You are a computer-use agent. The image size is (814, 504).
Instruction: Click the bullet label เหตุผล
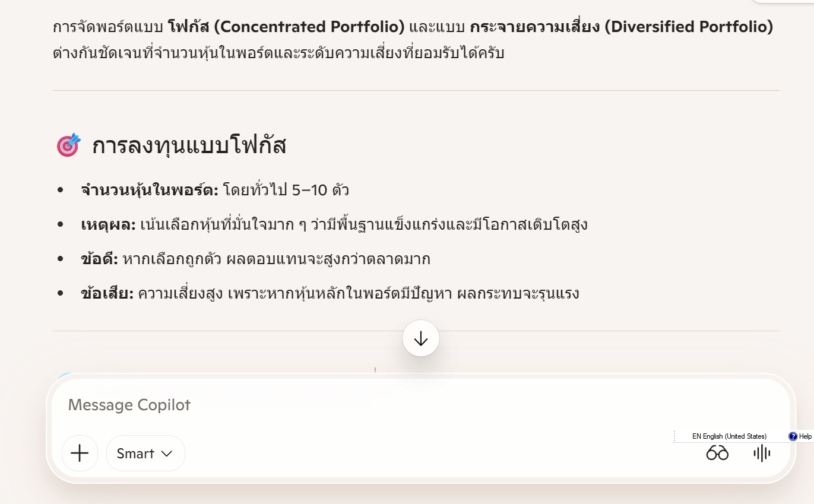tap(109, 225)
